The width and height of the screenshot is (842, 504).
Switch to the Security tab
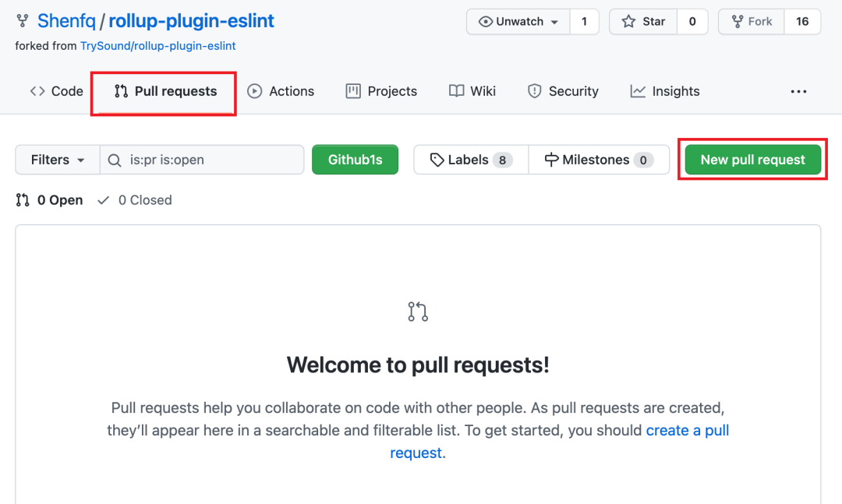point(563,91)
